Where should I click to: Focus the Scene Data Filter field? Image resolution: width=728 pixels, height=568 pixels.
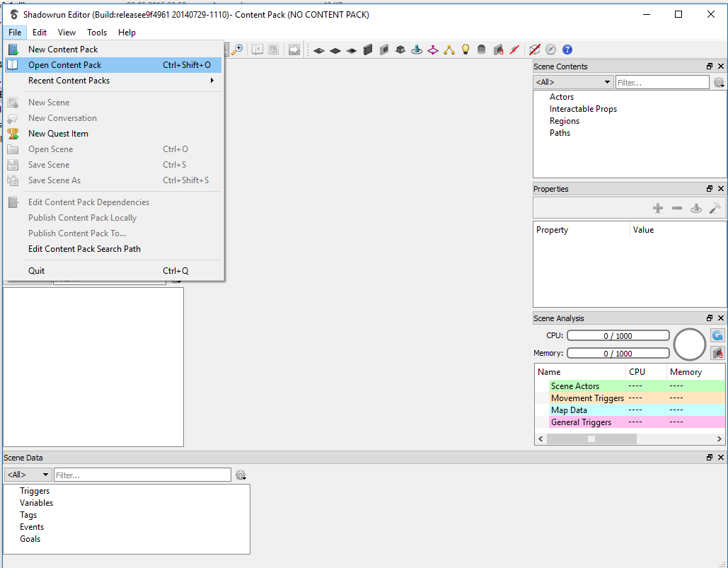tap(142, 475)
